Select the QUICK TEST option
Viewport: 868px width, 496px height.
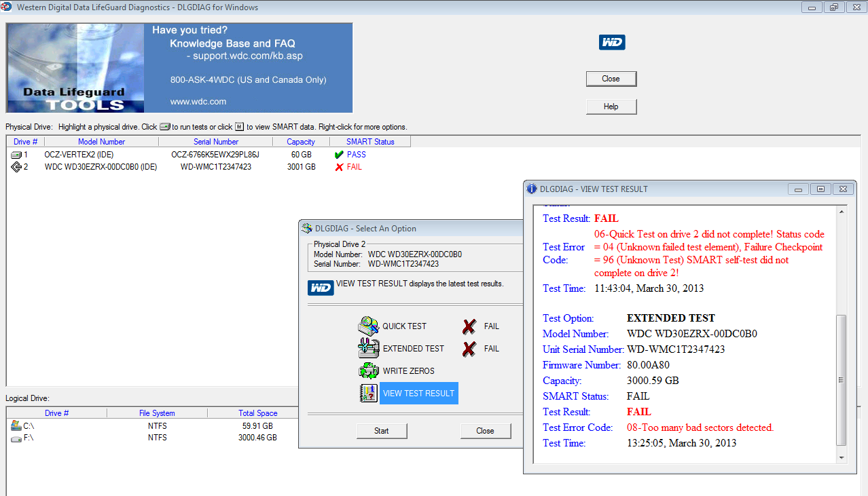tap(404, 326)
